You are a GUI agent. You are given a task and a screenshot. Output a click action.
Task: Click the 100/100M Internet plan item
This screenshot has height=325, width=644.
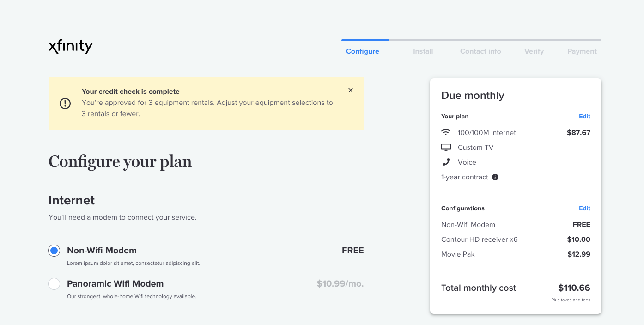pos(487,133)
